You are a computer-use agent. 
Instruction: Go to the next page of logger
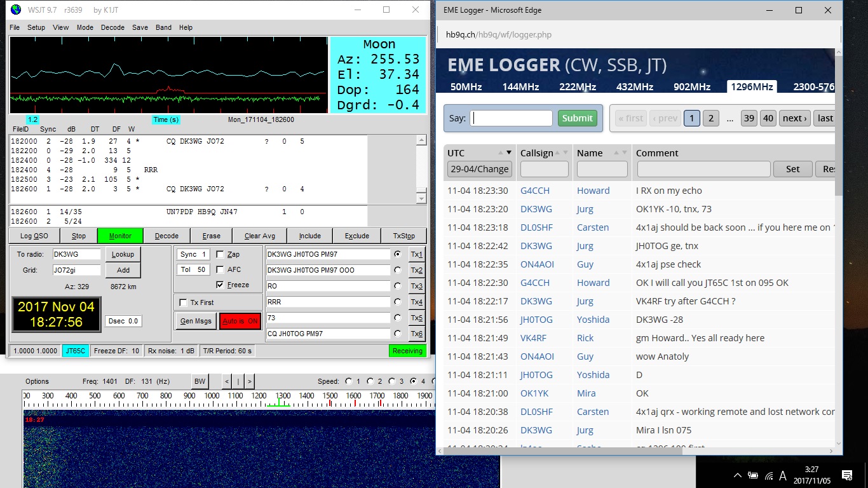[795, 118]
